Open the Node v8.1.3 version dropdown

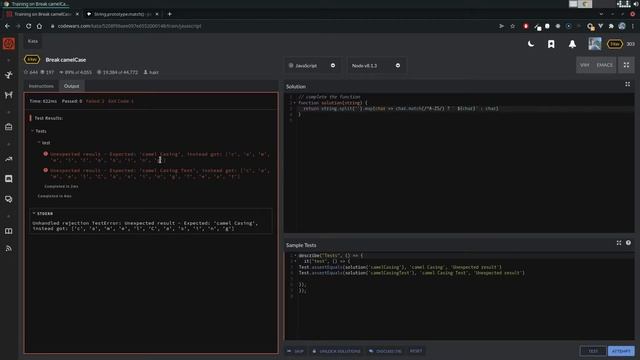[x=376, y=65]
